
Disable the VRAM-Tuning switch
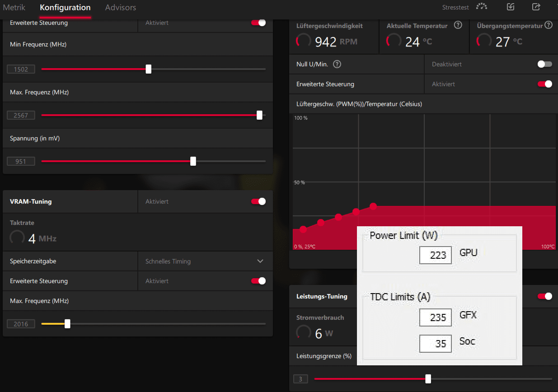click(x=258, y=201)
